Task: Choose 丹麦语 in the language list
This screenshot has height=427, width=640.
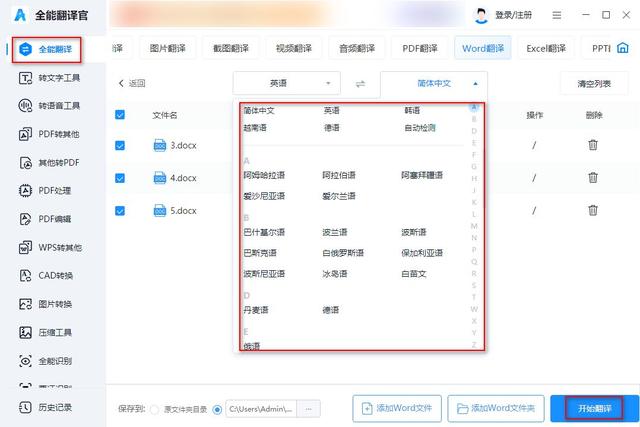Action: [256, 310]
